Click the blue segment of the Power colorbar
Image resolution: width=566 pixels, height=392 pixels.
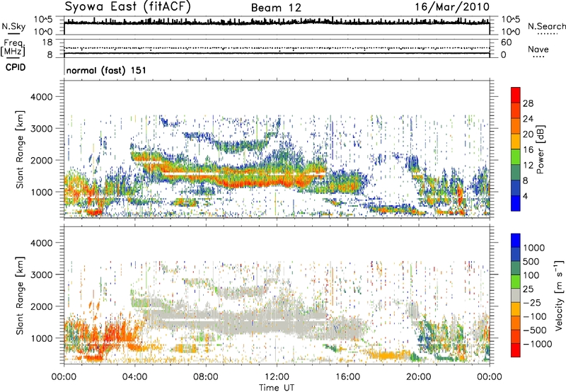point(516,203)
